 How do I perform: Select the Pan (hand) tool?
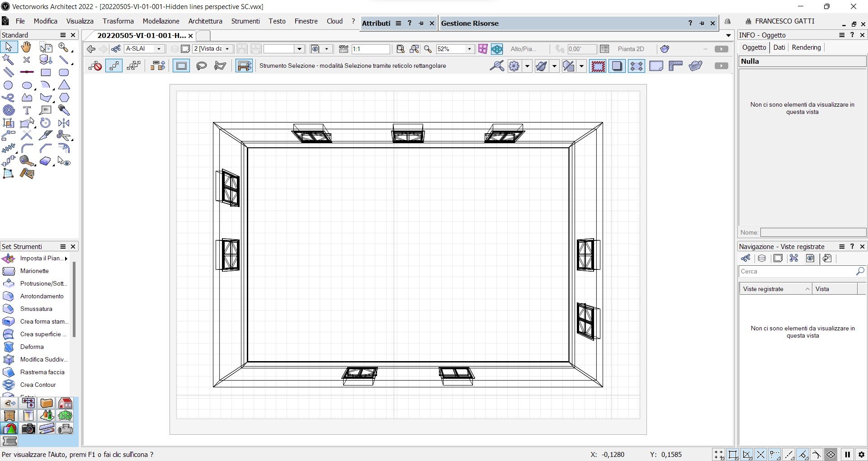pyautogui.click(x=26, y=47)
